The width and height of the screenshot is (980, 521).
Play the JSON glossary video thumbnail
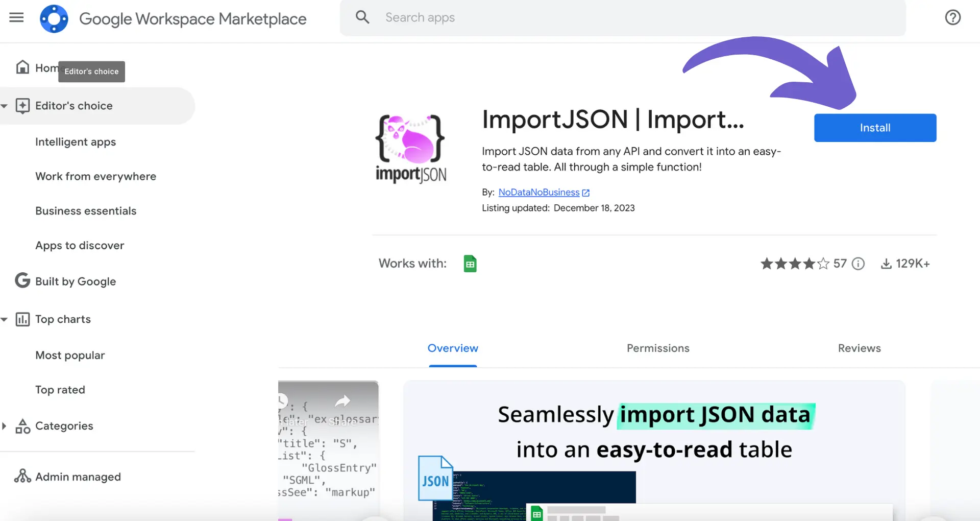[x=328, y=451]
